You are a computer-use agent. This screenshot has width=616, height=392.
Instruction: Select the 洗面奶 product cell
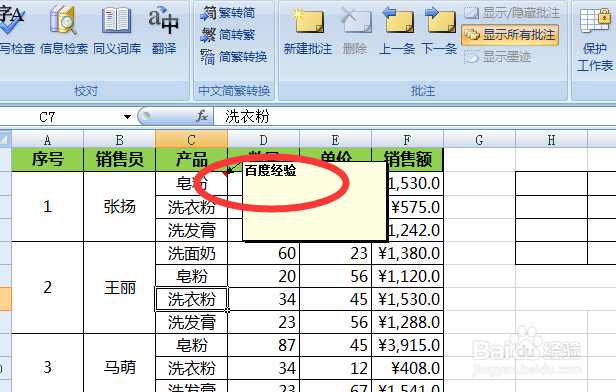(191, 253)
